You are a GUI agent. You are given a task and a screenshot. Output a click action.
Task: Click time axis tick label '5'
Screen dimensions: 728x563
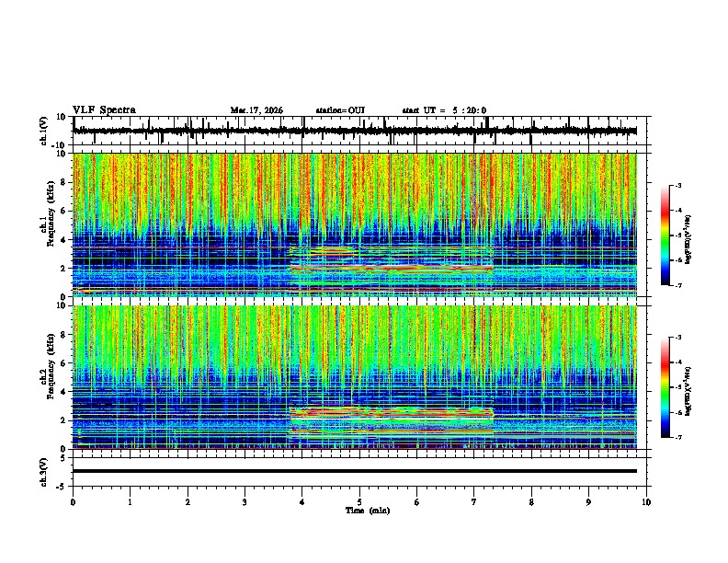click(x=359, y=502)
